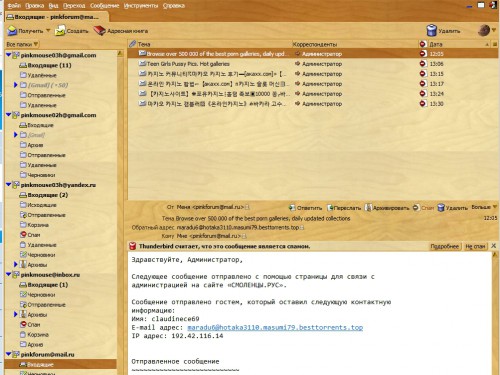Screen dimensions: 500x375
Task: Toggle junk mark on 13:06 message
Action: pos(423,64)
